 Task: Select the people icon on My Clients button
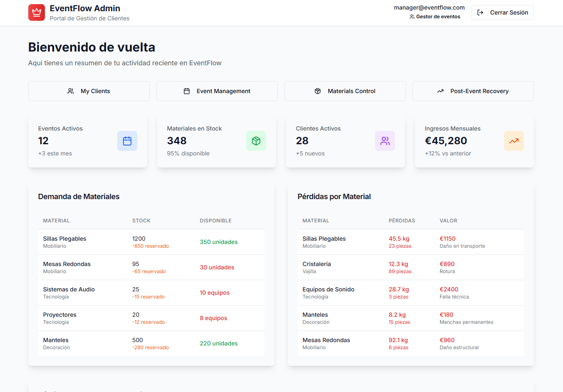click(71, 91)
